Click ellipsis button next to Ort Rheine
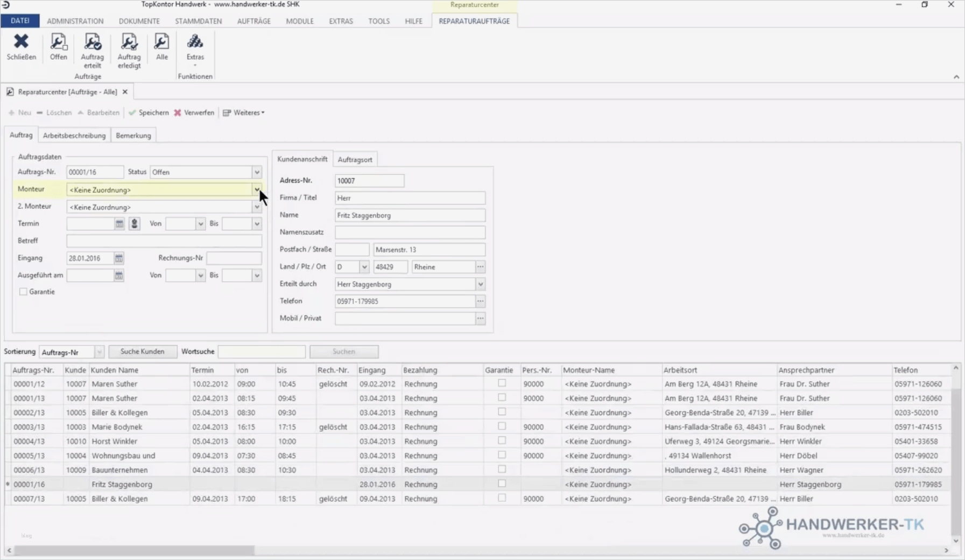The height and width of the screenshot is (560, 965). [480, 267]
